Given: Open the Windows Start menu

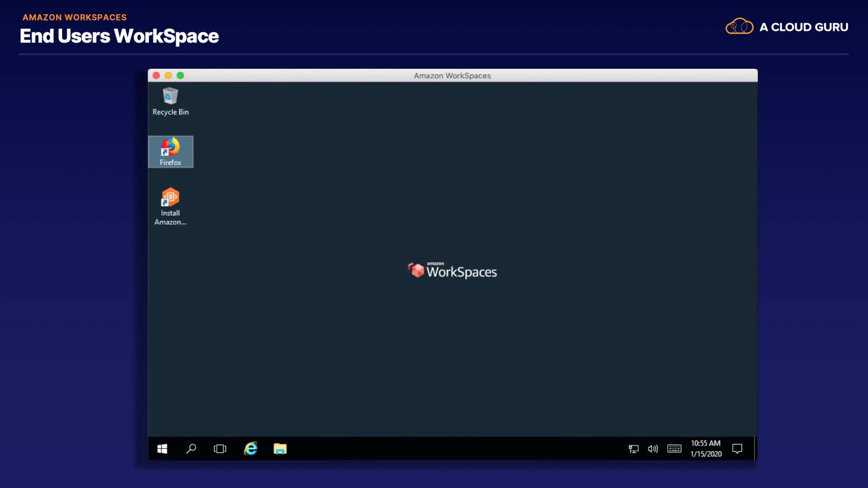Looking at the screenshot, I should pyautogui.click(x=162, y=449).
